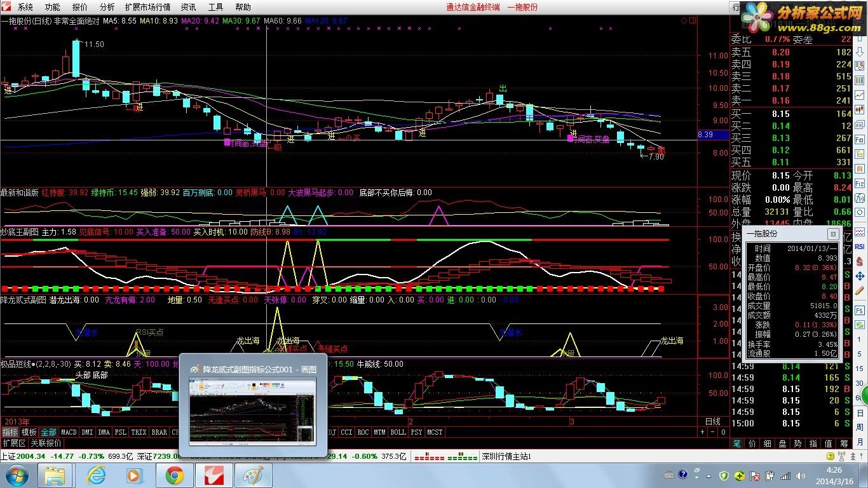Open the 报价 menu
The width and height of the screenshot is (868, 488).
pyautogui.click(x=80, y=7)
